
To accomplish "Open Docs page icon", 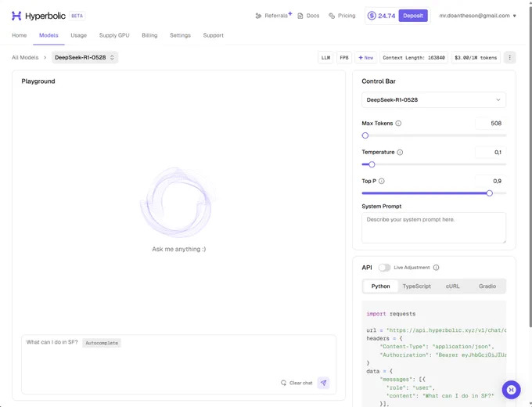I will 300,16.
